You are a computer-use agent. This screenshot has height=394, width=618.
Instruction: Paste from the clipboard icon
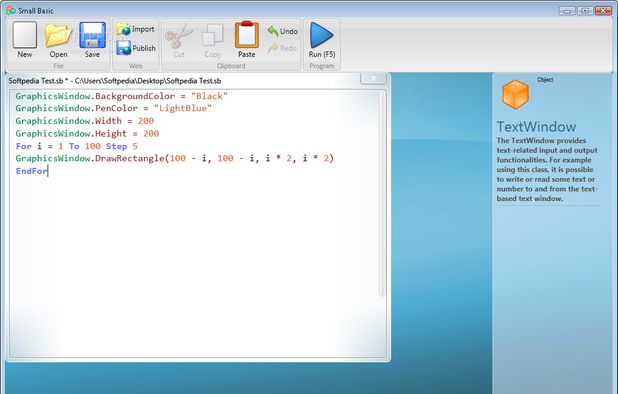click(x=247, y=40)
